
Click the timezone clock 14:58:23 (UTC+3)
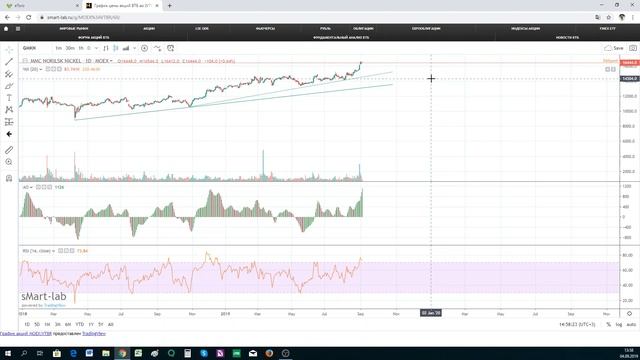point(577,324)
